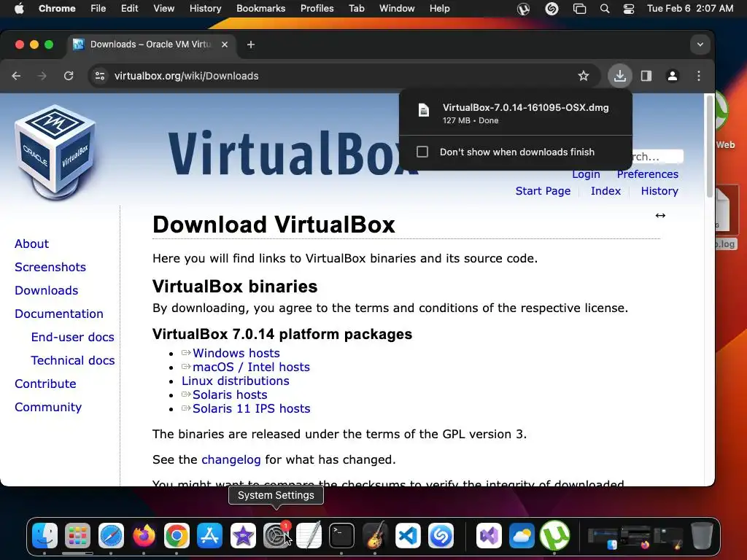
Task: Open Chrome's Downloads toolbar icon
Action: point(620,76)
